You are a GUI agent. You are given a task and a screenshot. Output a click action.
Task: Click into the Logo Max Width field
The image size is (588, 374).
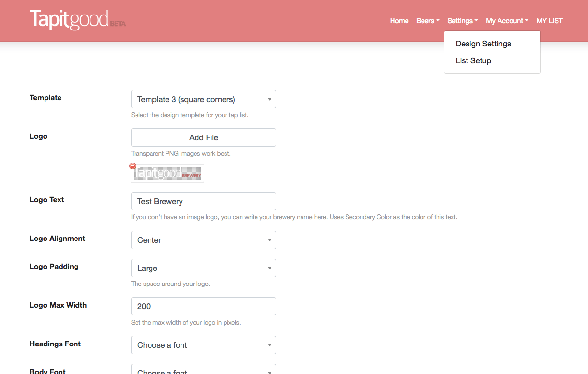click(x=203, y=306)
